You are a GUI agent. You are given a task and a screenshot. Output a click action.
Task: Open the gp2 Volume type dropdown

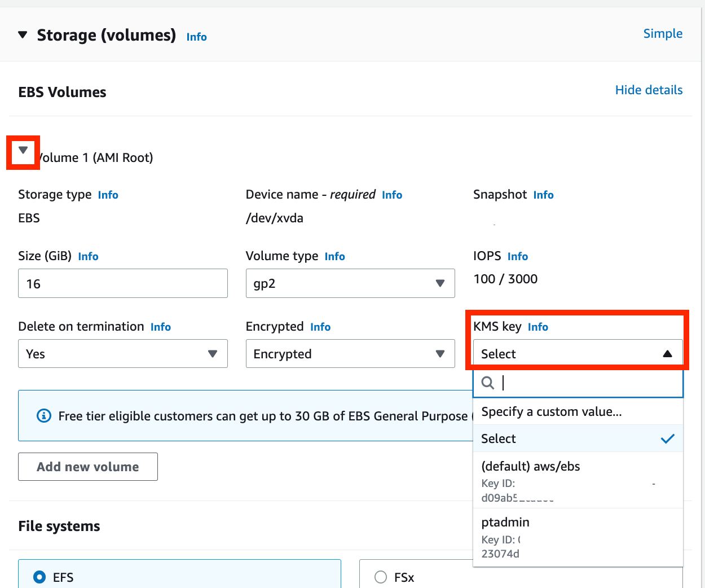[350, 283]
